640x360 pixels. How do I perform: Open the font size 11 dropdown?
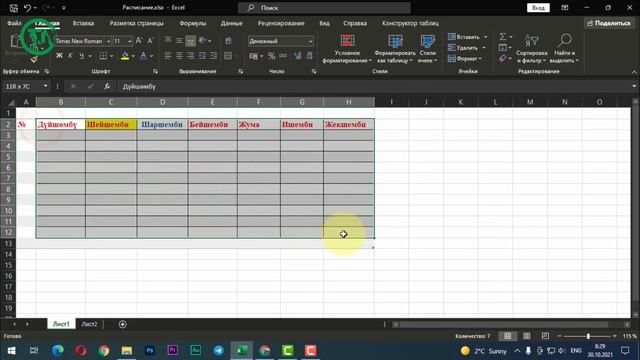tap(129, 41)
